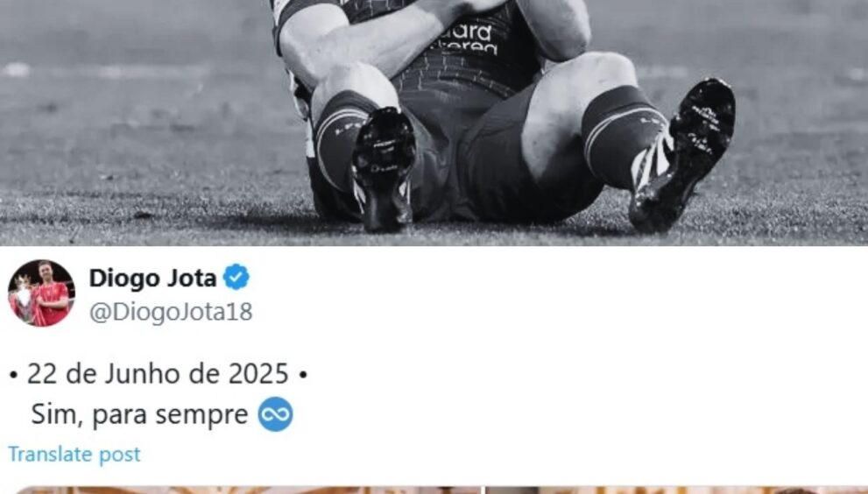The width and height of the screenshot is (868, 494).
Task: Click the infinity emoji in the post
Action: click(x=275, y=414)
